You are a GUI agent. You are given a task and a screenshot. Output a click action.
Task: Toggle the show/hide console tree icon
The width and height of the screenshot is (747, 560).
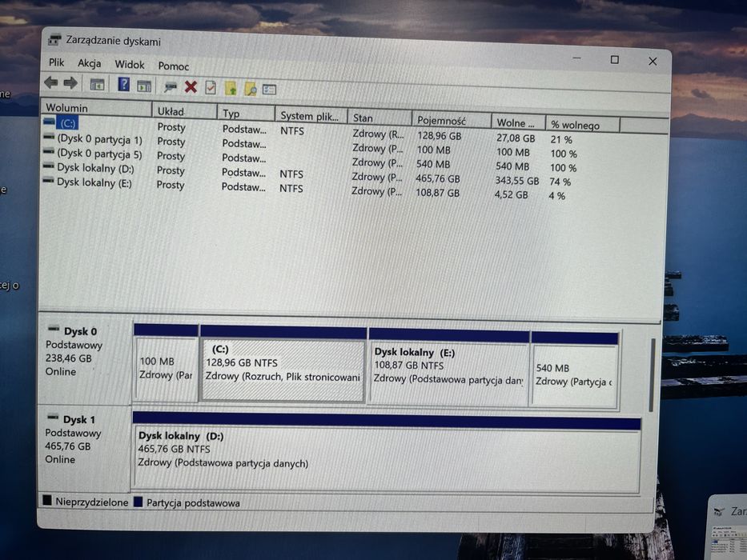pos(97,85)
